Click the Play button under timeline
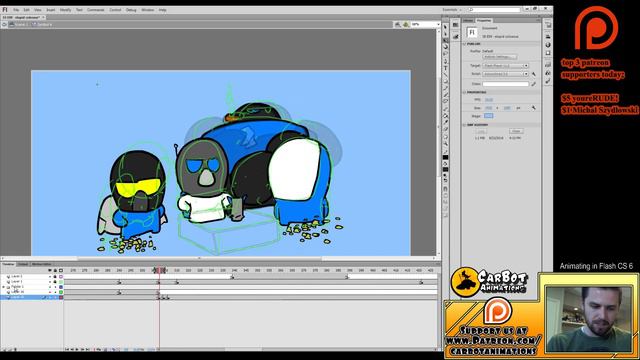The width and height of the screenshot is (640, 360). pos(77,349)
